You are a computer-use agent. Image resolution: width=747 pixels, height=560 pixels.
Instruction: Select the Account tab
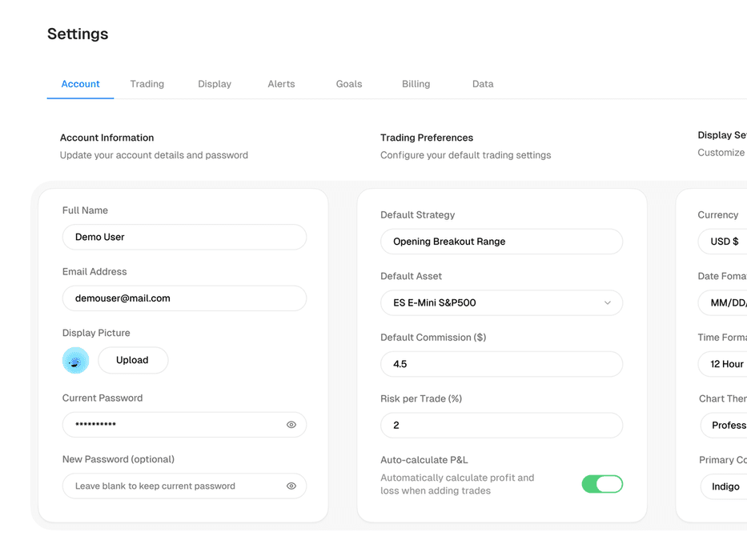(x=81, y=84)
